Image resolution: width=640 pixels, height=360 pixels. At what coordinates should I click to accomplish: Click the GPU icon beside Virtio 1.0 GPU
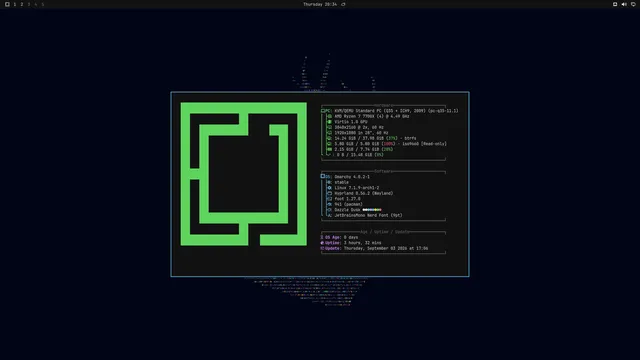point(329,122)
